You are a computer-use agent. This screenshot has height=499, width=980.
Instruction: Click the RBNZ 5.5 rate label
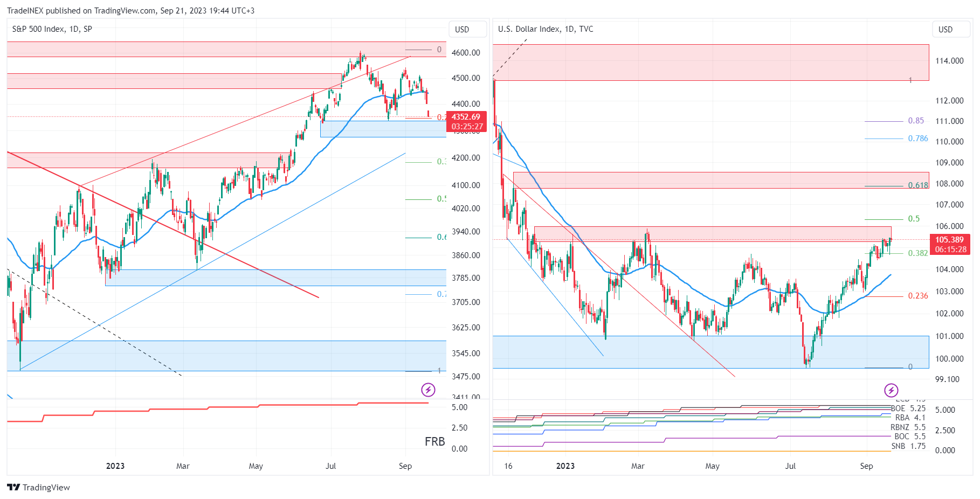908,427
